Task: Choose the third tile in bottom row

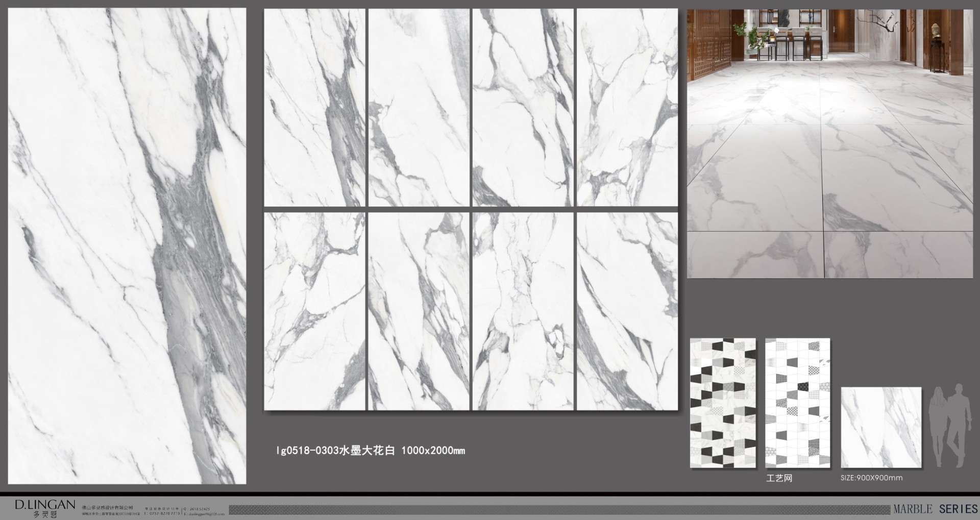Action: click(523, 311)
